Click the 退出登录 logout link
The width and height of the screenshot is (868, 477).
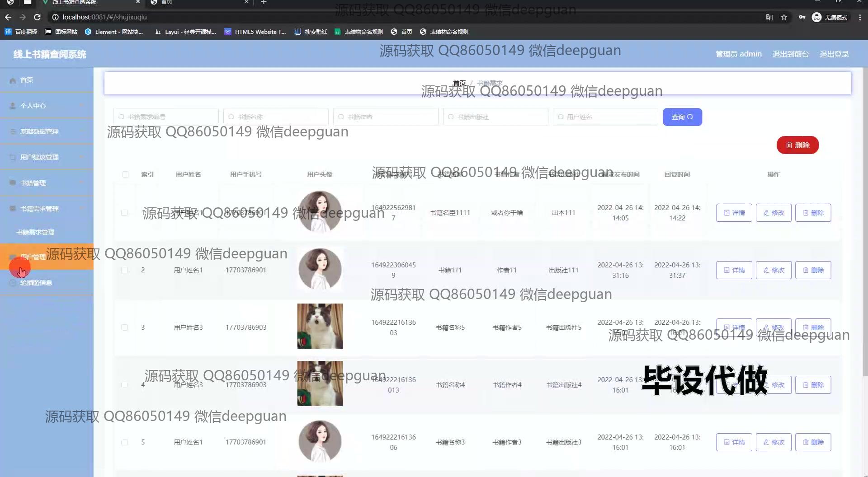[834, 54]
